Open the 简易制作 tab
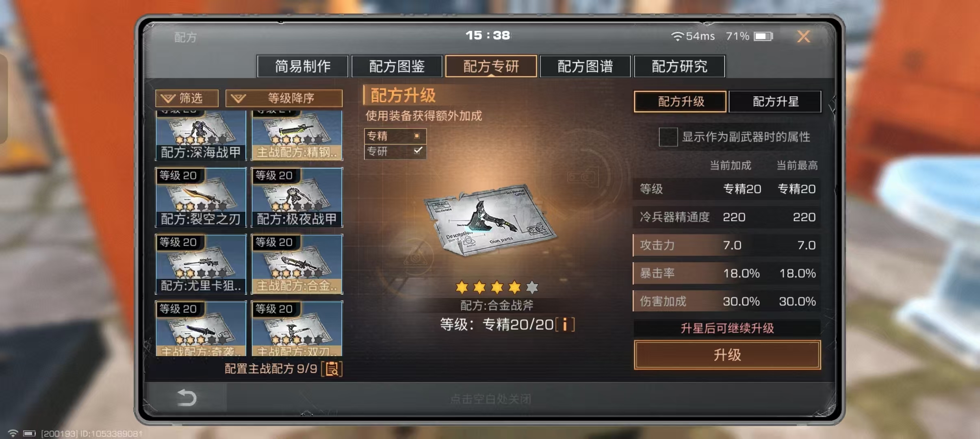Viewport: 980px width, 439px height. [x=303, y=66]
